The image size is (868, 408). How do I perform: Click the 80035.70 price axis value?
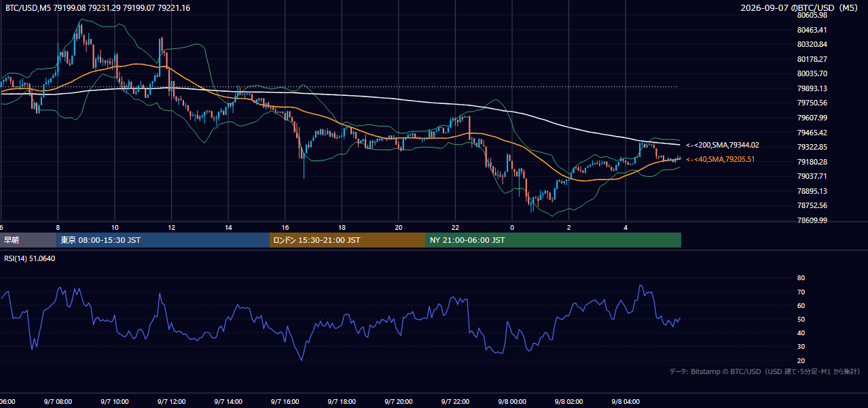[812, 73]
